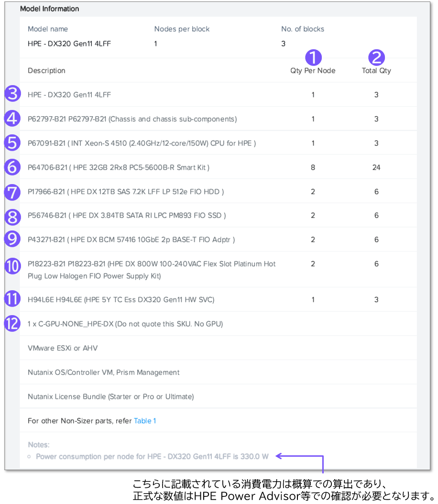Click the purple number 2 badge
The width and height of the screenshot is (438, 504).
click(376, 57)
